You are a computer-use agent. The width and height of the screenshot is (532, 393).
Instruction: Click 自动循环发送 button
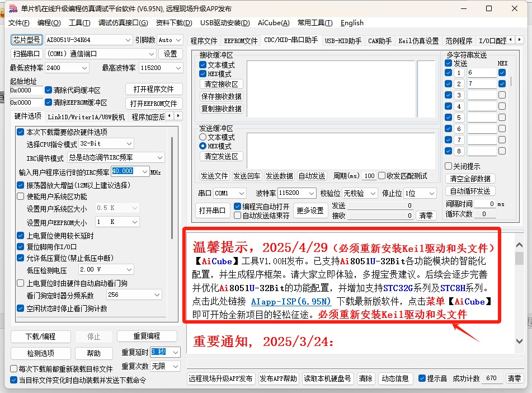click(x=470, y=191)
